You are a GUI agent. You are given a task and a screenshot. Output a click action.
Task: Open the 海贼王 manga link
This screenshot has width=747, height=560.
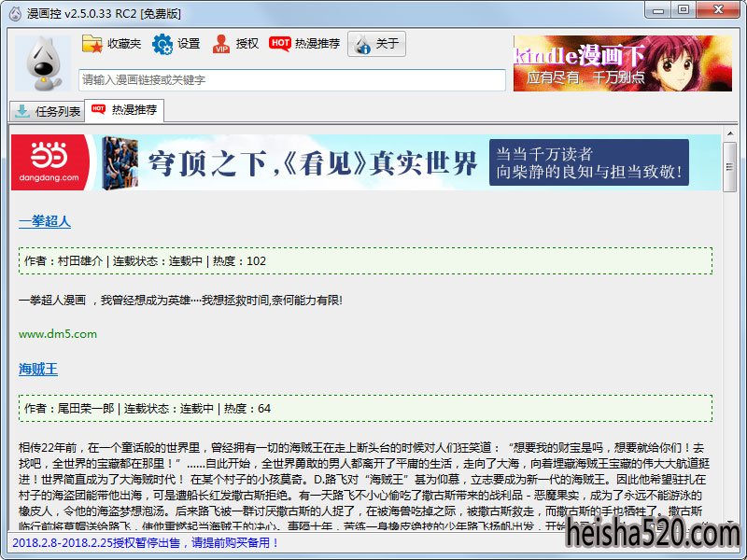(x=38, y=369)
